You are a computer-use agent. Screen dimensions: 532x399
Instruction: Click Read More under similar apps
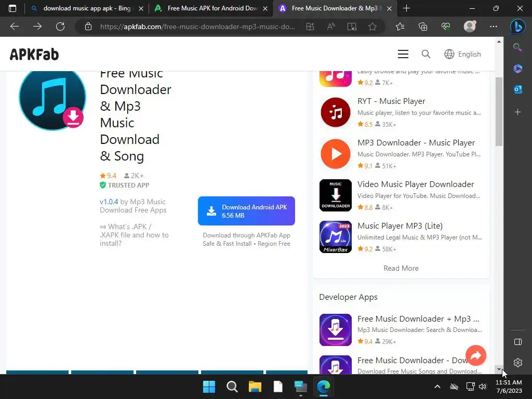(x=401, y=268)
